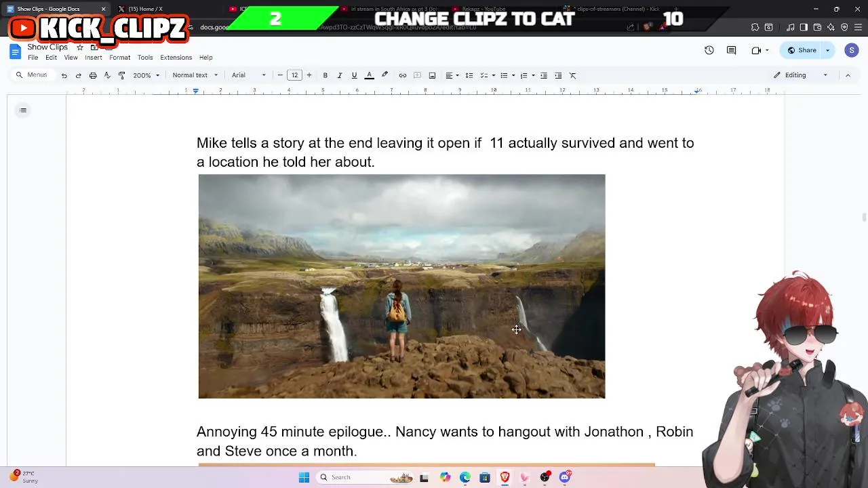
Task: Apply a numbered list
Action: point(524,75)
